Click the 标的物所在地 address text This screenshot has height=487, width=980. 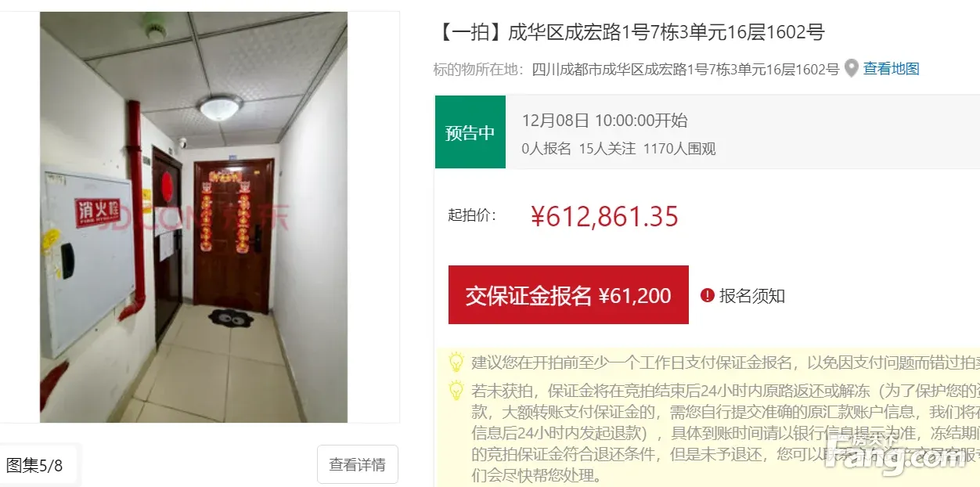(636, 69)
